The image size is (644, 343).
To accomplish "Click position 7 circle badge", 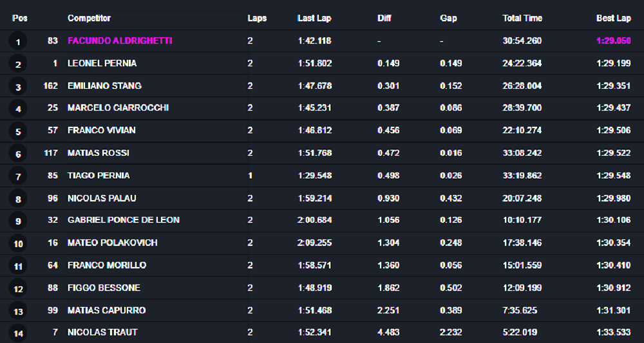I will (x=18, y=177).
